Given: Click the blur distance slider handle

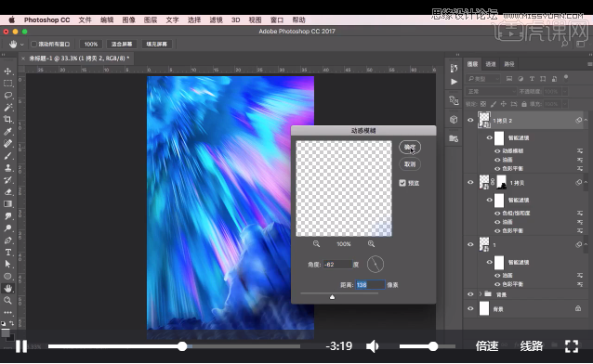Looking at the screenshot, I should (x=332, y=297).
